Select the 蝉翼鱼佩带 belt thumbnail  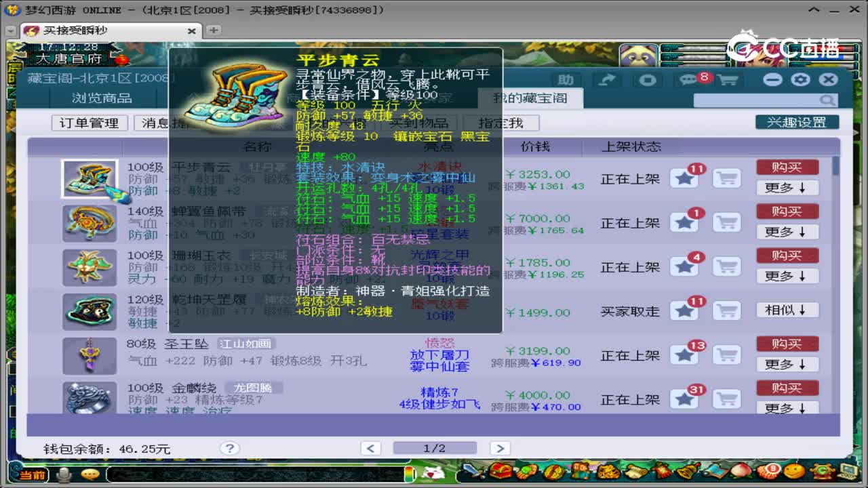(90, 223)
